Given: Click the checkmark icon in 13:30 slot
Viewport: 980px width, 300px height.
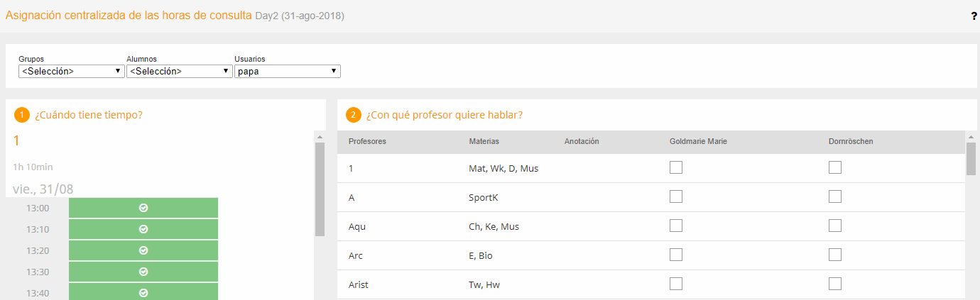Looking at the screenshot, I should pos(143,272).
